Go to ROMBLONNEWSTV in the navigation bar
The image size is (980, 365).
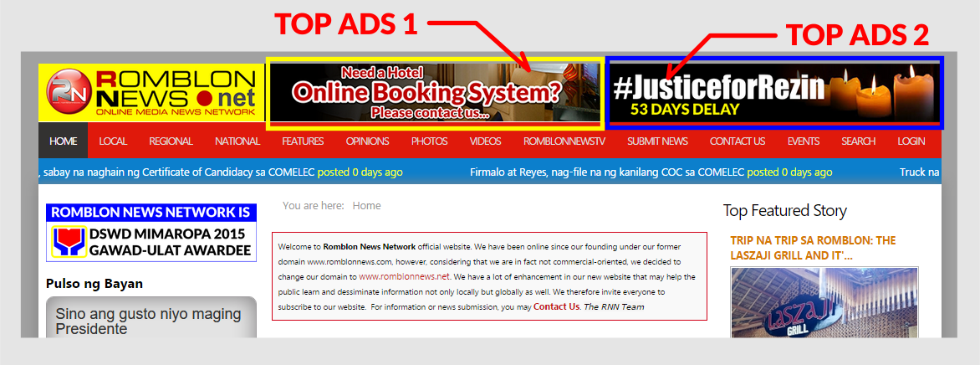coord(564,141)
